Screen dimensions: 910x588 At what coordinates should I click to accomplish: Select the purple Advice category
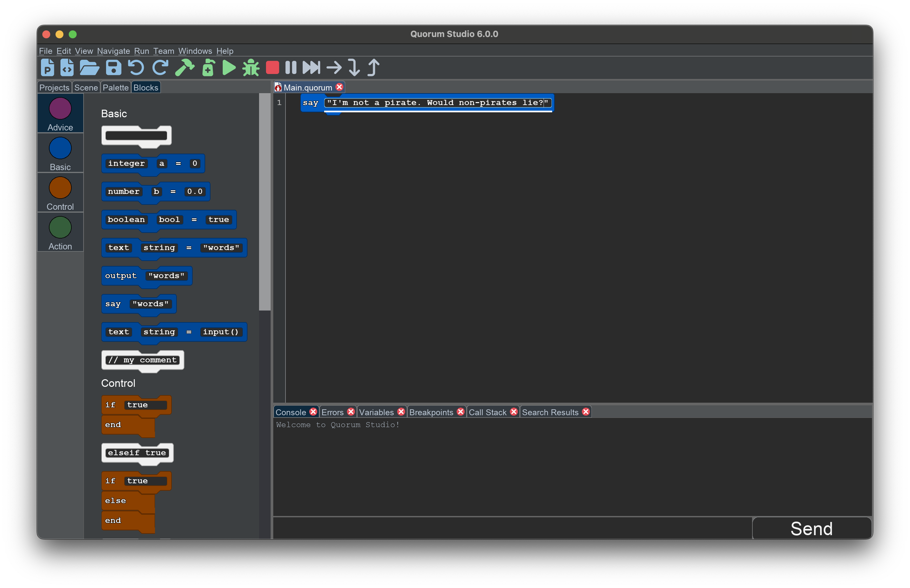tap(60, 114)
